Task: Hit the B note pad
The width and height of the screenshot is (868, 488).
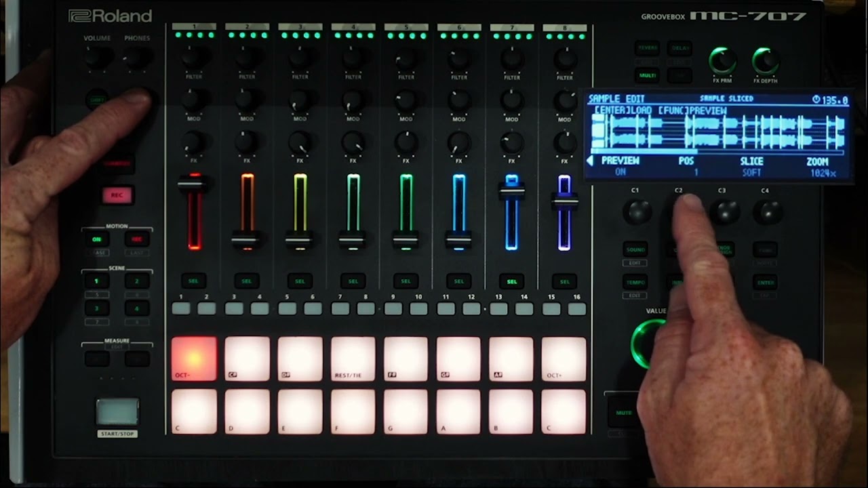Action: click(511, 411)
